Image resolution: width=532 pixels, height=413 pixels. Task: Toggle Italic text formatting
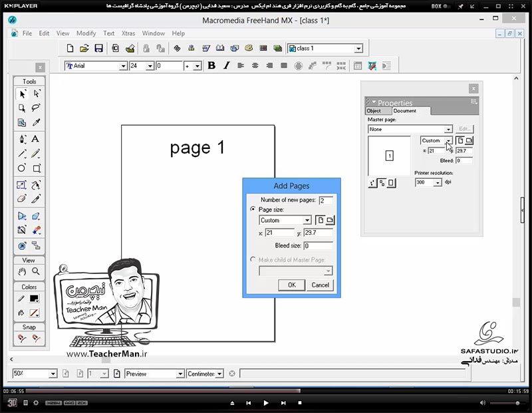pos(226,65)
